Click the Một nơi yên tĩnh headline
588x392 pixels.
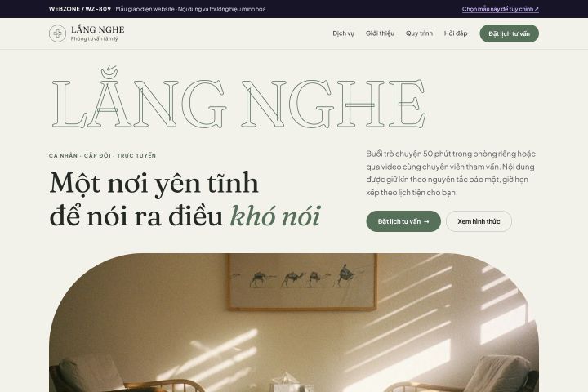185,199
